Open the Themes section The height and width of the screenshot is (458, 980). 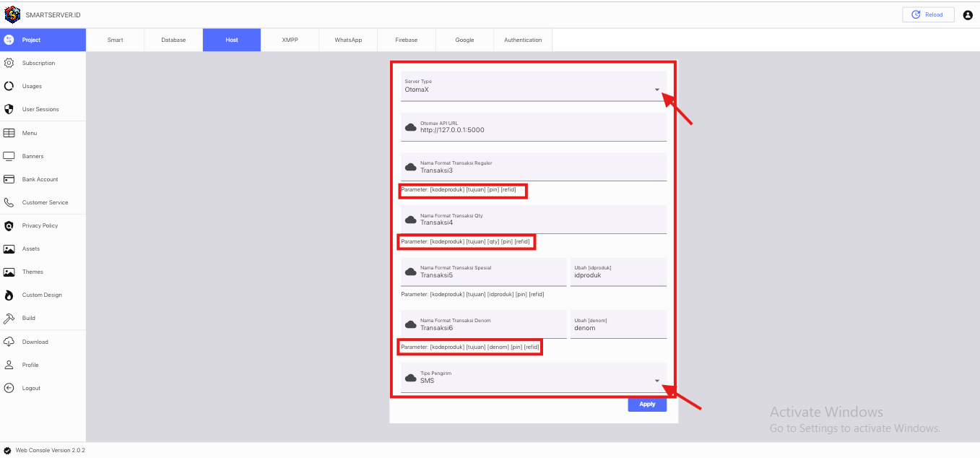pyautogui.click(x=8, y=272)
